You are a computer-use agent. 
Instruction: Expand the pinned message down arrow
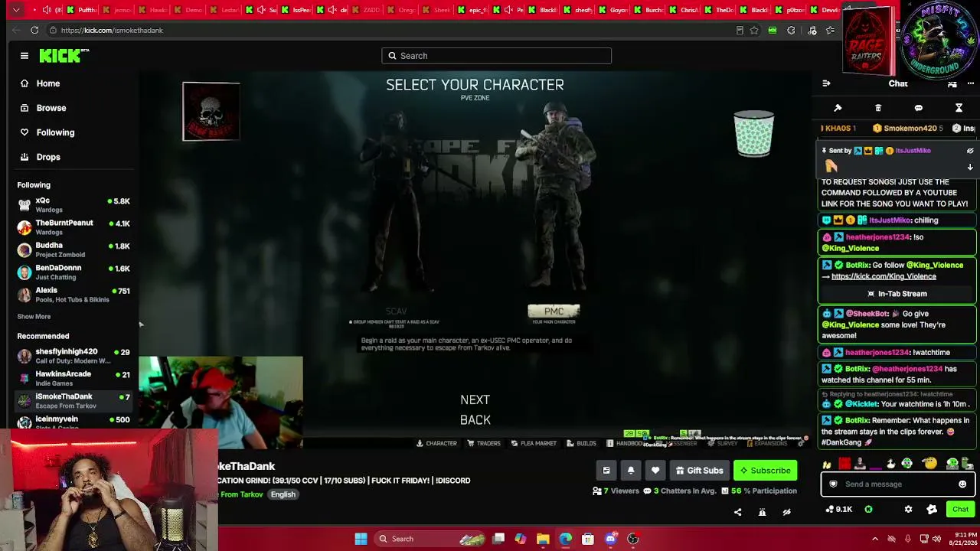coord(970,167)
